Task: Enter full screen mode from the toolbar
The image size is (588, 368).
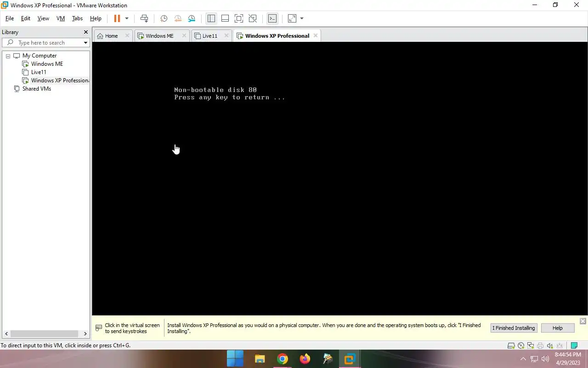Action: click(x=239, y=18)
